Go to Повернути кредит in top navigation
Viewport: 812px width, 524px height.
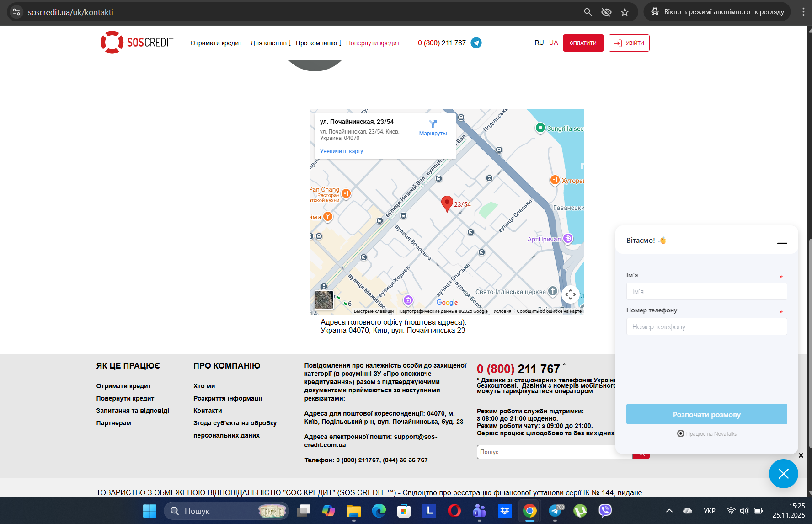(373, 43)
